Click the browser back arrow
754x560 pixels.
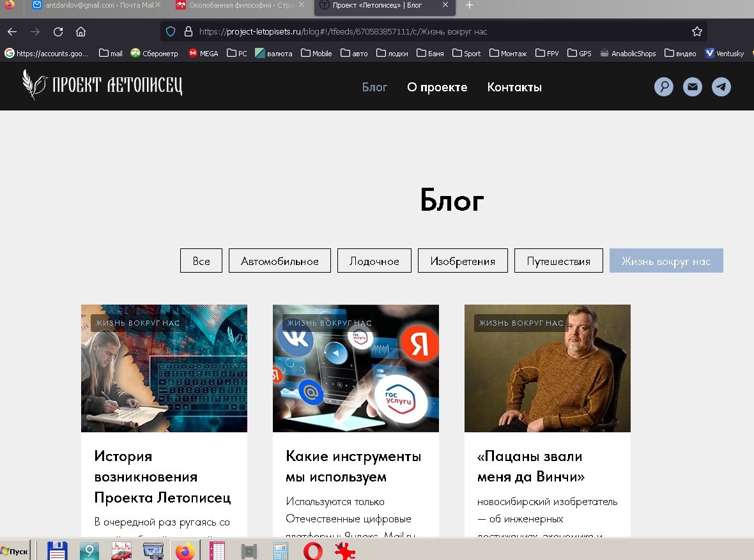[x=12, y=31]
